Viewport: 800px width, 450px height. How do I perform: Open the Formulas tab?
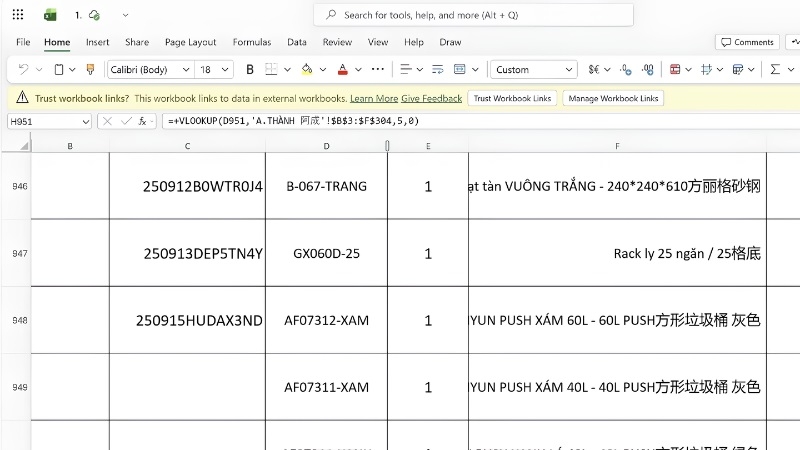252,42
